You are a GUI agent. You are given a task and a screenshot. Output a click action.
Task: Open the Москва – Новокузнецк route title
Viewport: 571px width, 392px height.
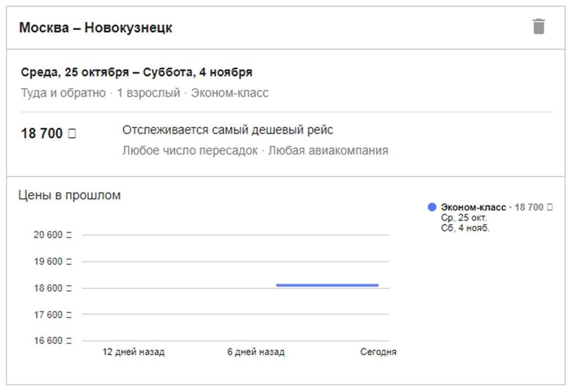(95, 28)
